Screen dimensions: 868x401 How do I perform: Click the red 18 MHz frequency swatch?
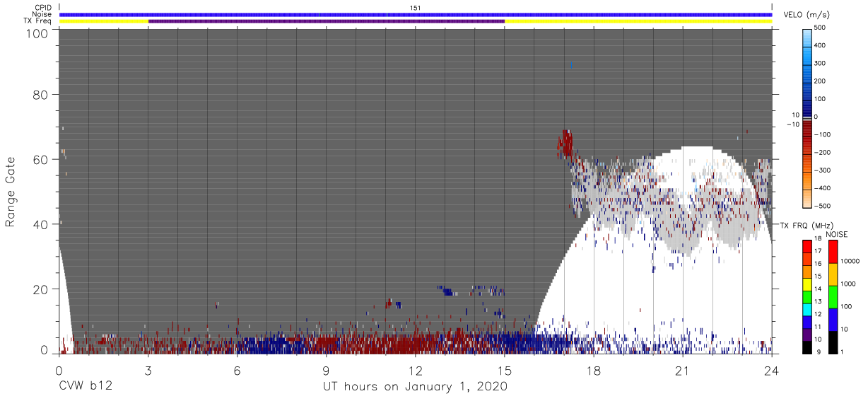click(x=807, y=247)
